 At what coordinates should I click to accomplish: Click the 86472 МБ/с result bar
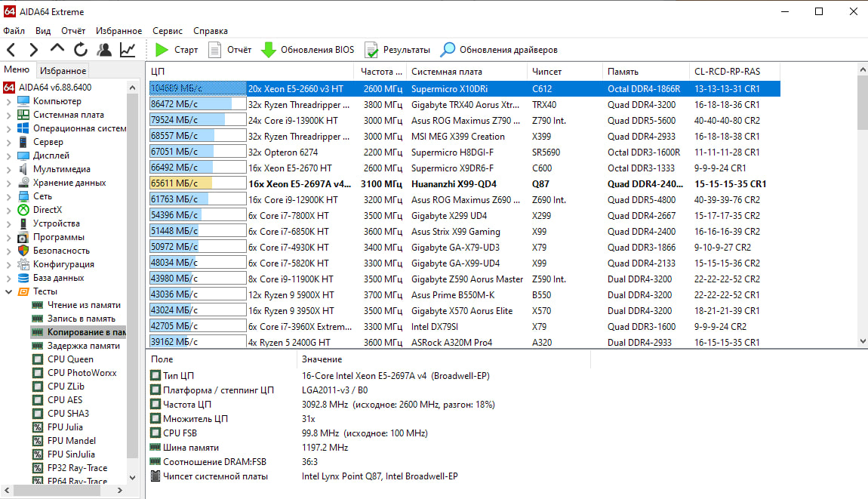(198, 104)
